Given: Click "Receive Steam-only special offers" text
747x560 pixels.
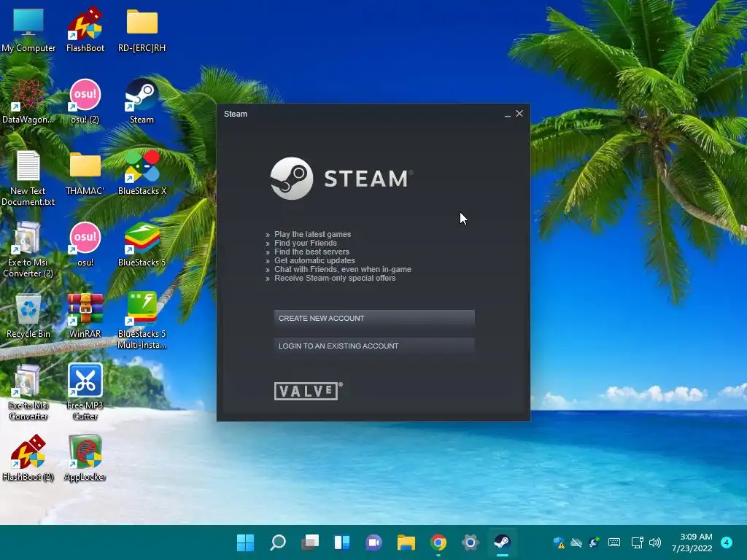Looking at the screenshot, I should point(335,278).
